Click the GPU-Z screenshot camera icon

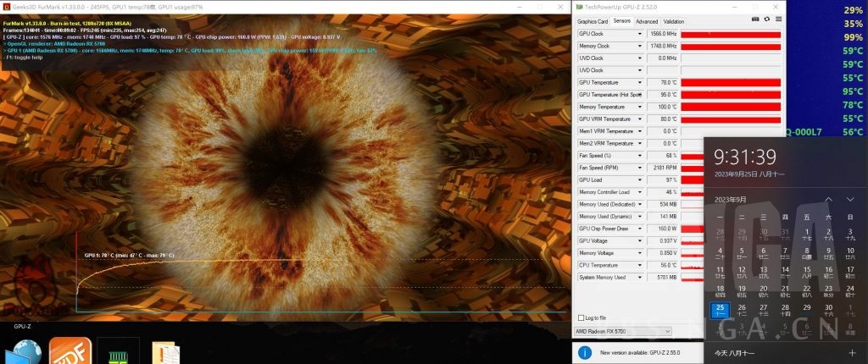755,19
